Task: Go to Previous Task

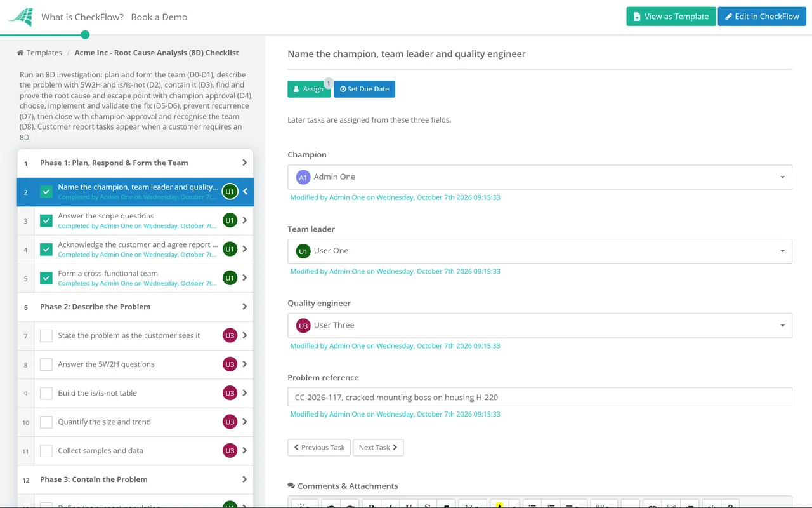Action: [x=319, y=447]
